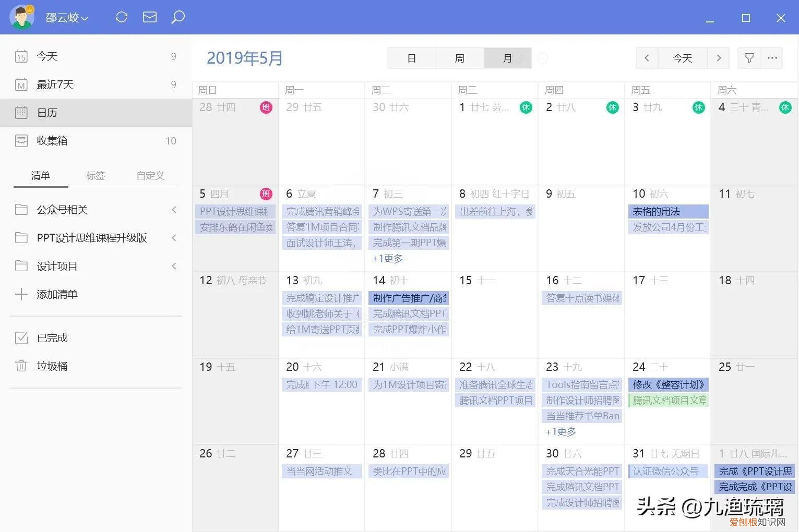Click the search icon in the top bar

pos(177,17)
